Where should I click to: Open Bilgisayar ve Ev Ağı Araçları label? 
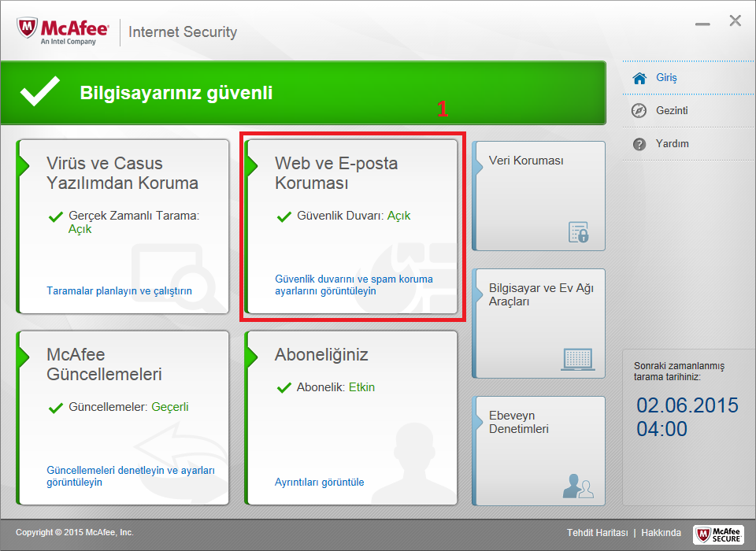(x=541, y=294)
